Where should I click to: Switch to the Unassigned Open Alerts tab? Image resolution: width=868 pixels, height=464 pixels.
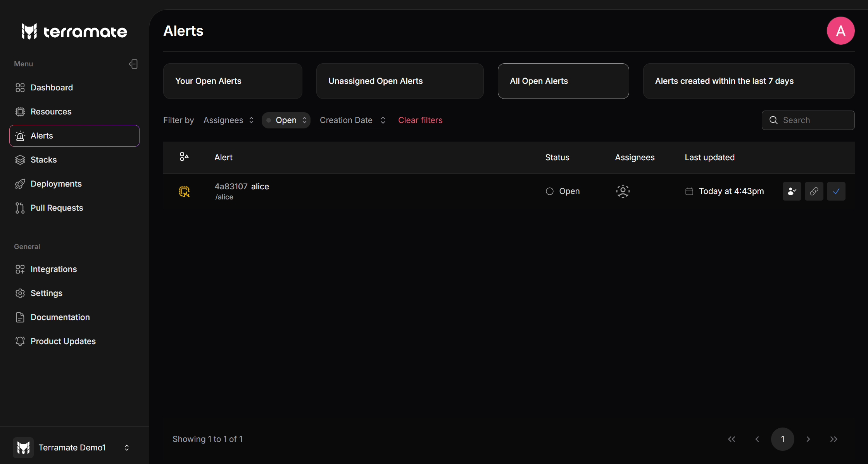pos(399,81)
